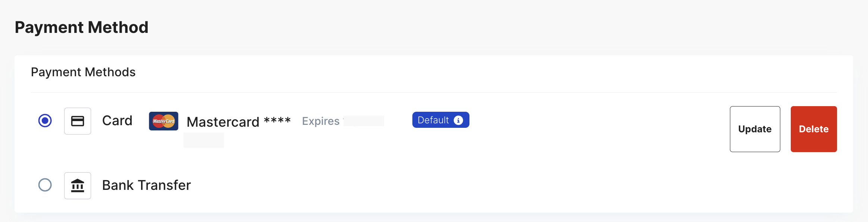Click Update for the Mastercard payment method
The image size is (868, 222).
click(x=755, y=129)
